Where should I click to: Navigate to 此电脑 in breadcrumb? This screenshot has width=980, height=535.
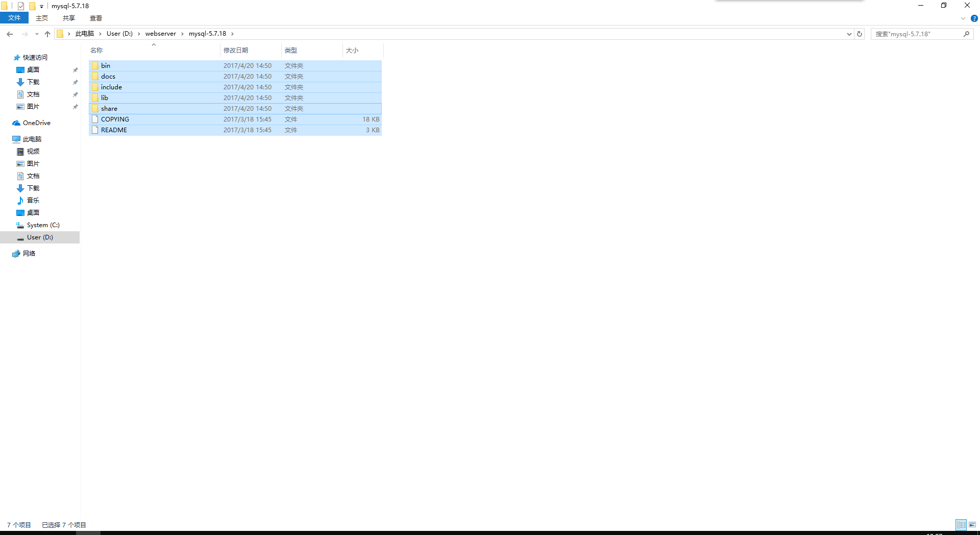coord(85,34)
